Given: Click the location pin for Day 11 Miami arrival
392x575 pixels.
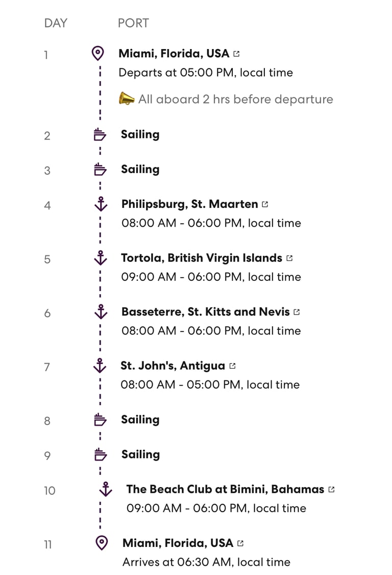Looking at the screenshot, I should 102,543.
